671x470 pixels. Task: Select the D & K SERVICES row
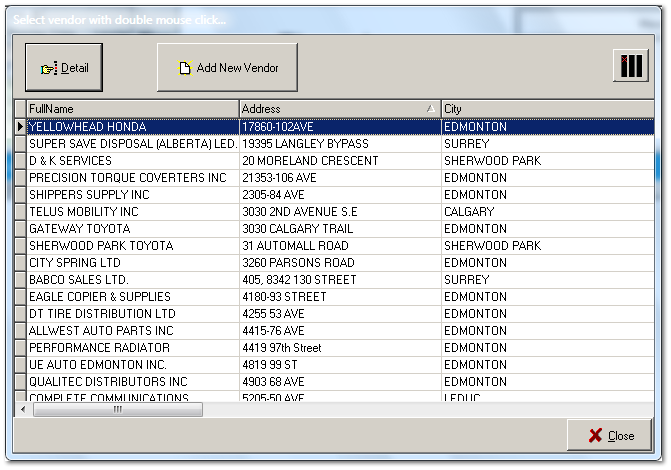[132, 161]
